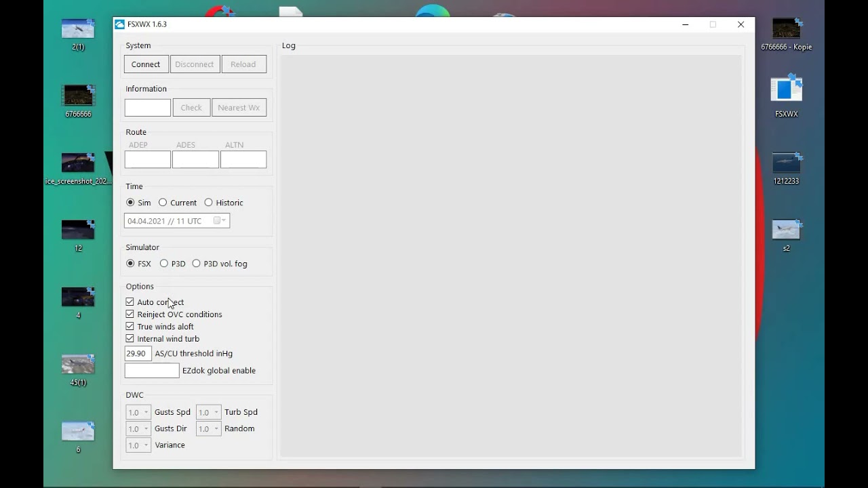Select the desktop file named 6
The height and width of the screenshot is (488, 868).
coord(78,436)
